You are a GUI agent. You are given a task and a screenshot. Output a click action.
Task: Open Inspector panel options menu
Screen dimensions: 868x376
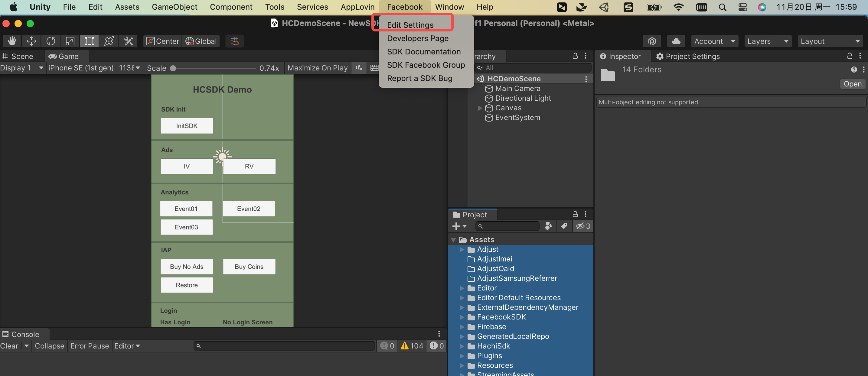860,56
